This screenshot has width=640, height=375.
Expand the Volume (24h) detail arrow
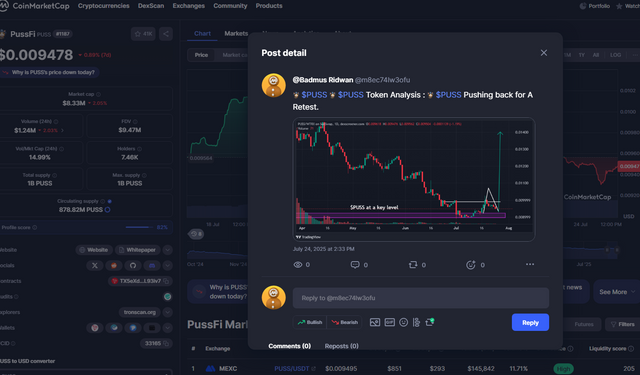tap(62, 131)
